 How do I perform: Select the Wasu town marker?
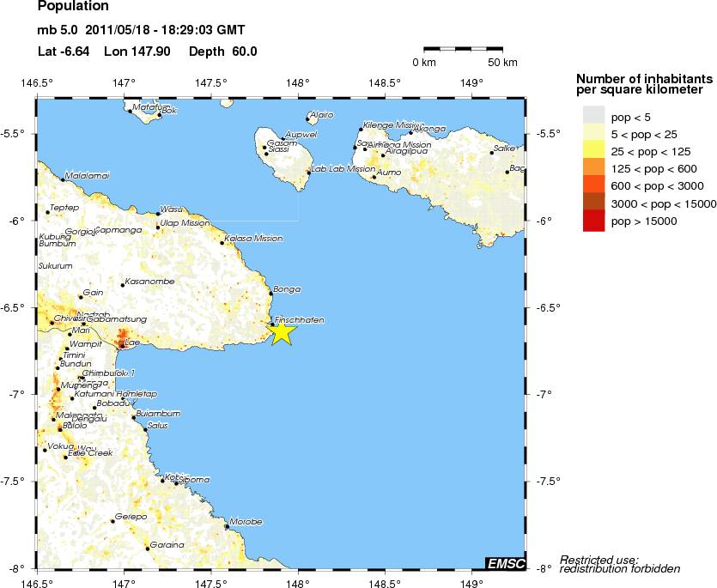tap(158, 214)
